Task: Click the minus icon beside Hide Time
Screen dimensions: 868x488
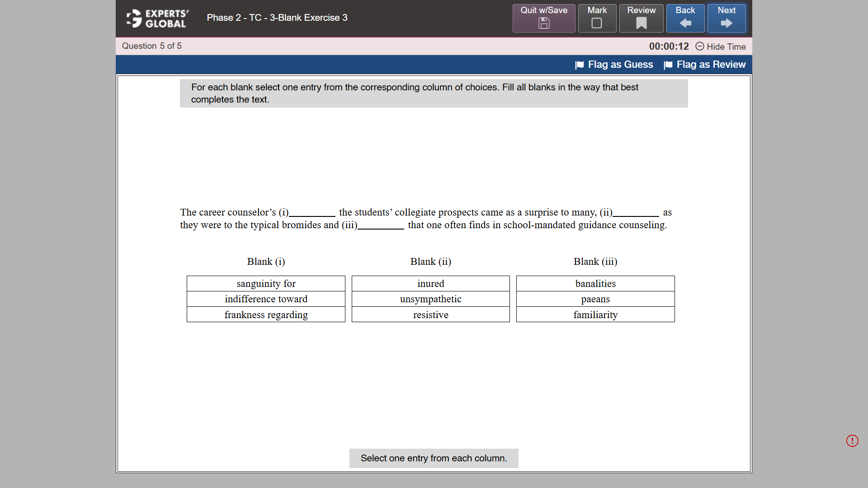Action: 700,47
